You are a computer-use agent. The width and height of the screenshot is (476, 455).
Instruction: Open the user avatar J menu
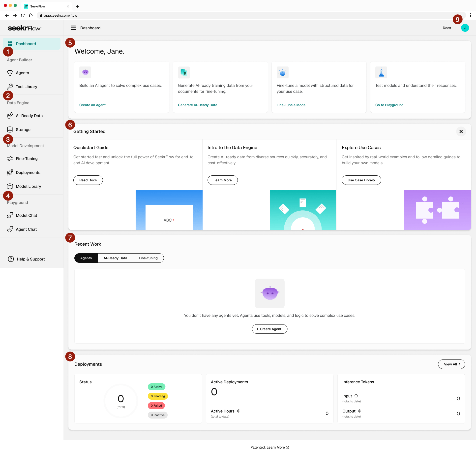465,28
